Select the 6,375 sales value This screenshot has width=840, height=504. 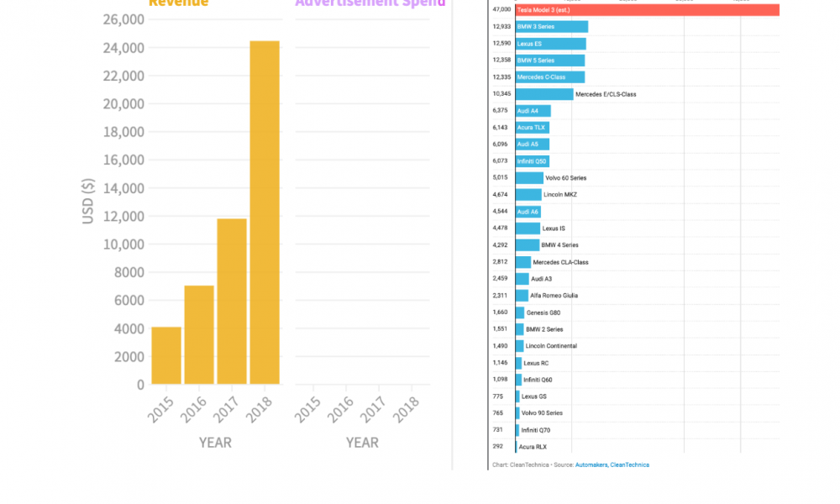(x=500, y=110)
